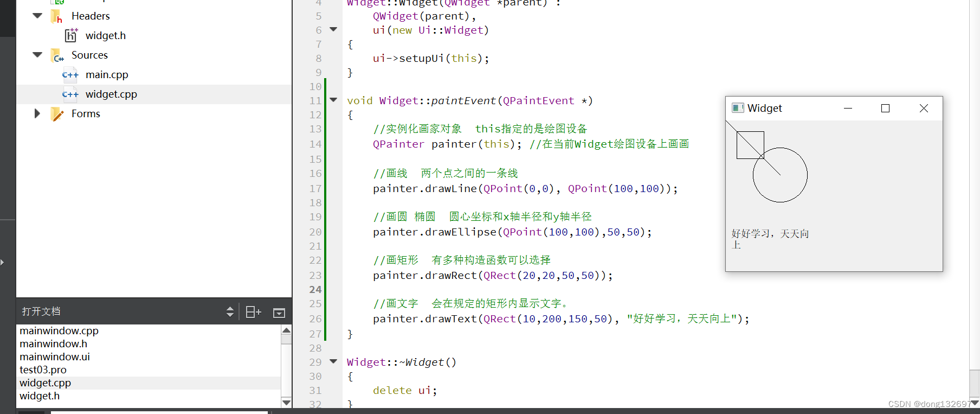Click the widget.h header file icon
This screenshot has width=980, height=414.
pos(71,35)
